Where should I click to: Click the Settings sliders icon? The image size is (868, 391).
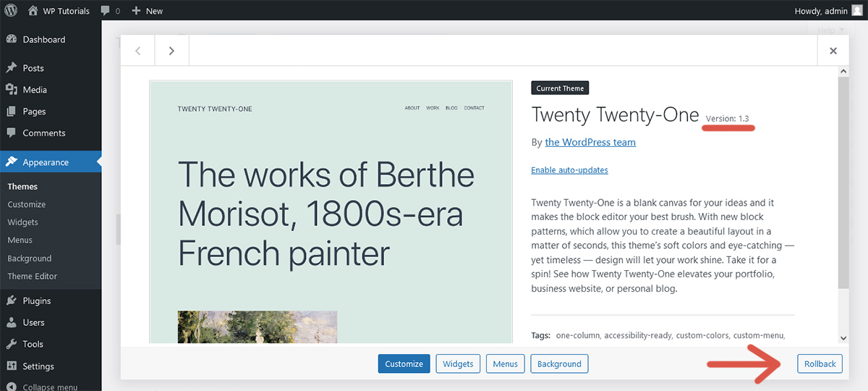point(12,366)
